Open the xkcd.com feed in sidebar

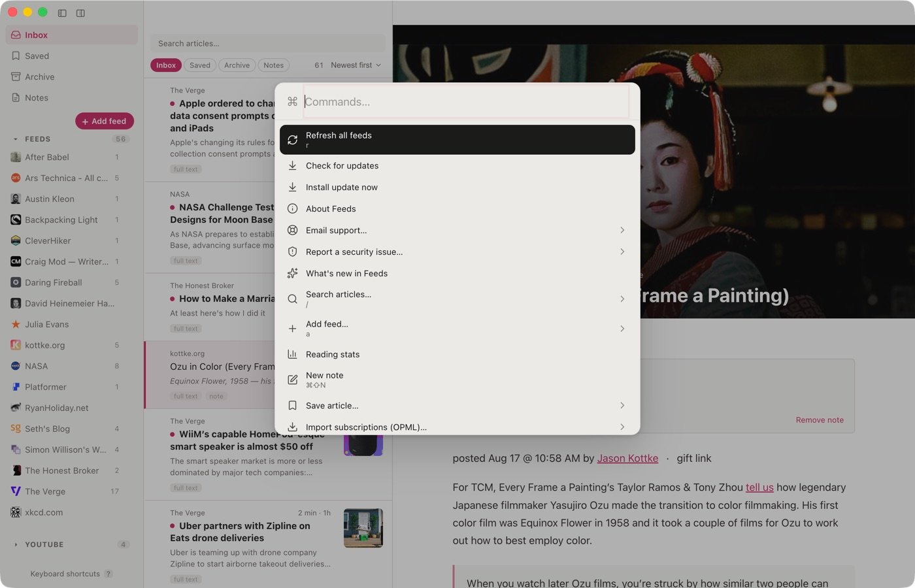(72, 513)
